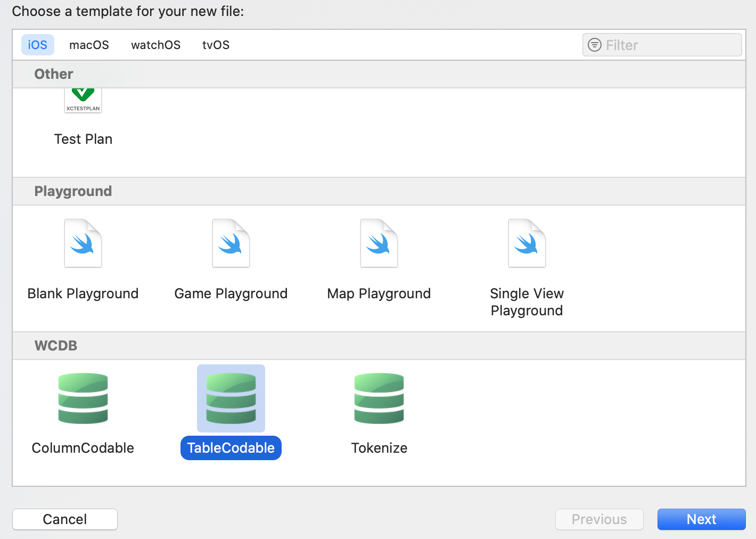Select the Test Plan template icon
This screenshot has height=539, width=756.
pyautogui.click(x=83, y=101)
